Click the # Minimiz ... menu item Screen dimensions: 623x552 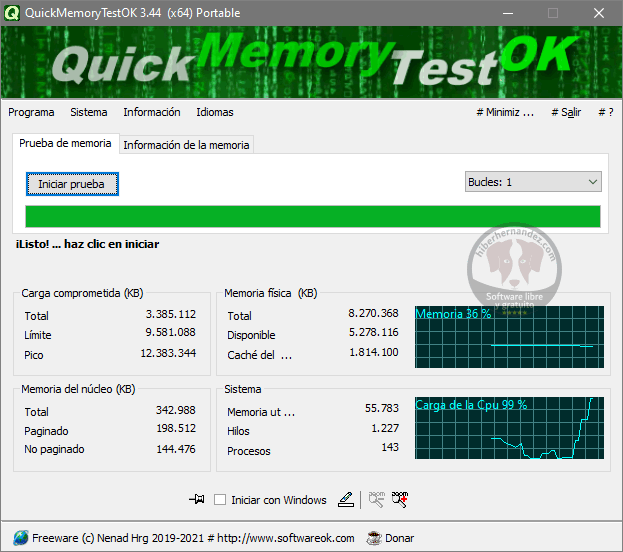(x=505, y=112)
